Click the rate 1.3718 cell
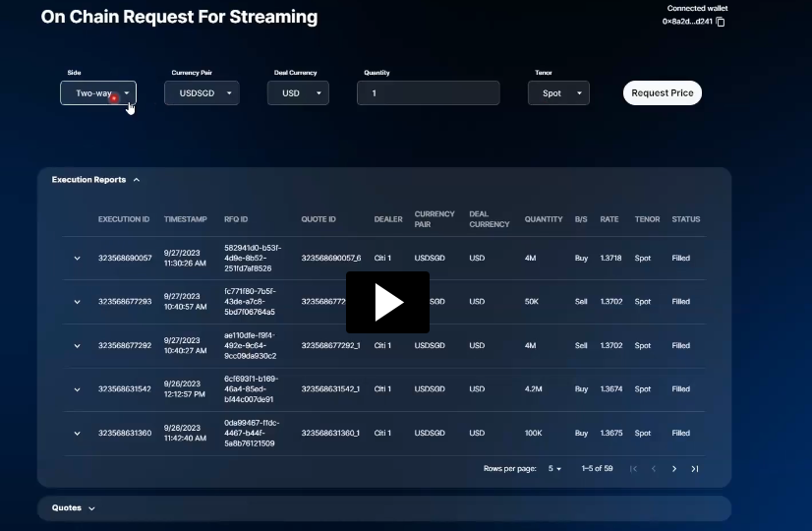This screenshot has height=531, width=812. point(610,258)
